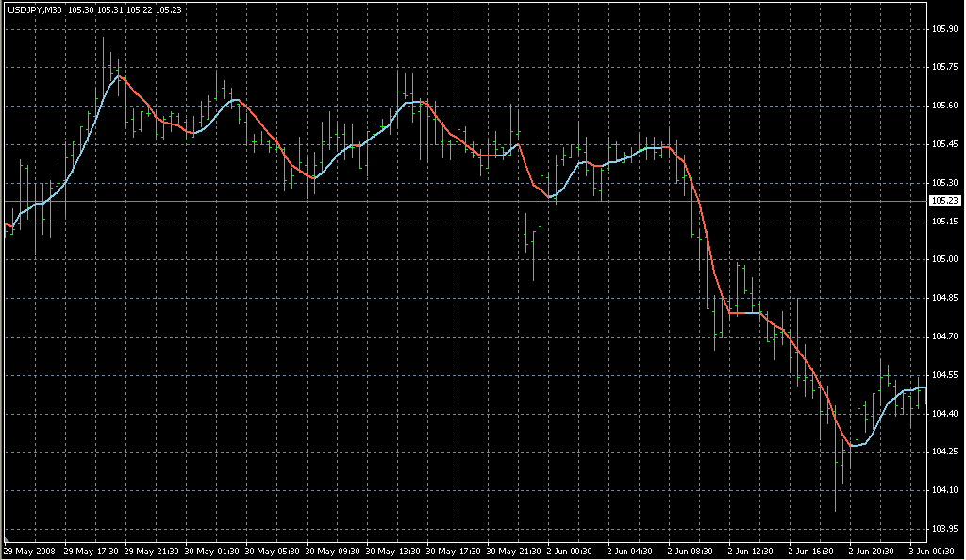Click the 105.00 price scale label

945,259
